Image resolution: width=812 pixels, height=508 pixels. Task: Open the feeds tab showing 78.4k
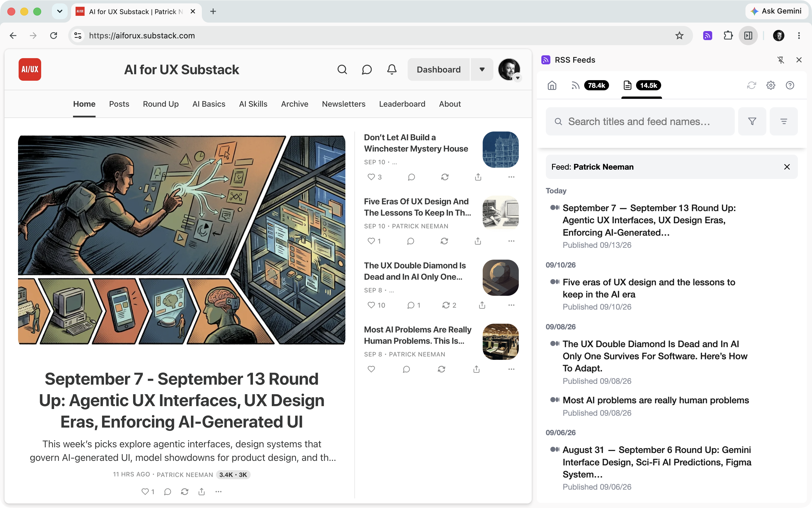tap(590, 85)
